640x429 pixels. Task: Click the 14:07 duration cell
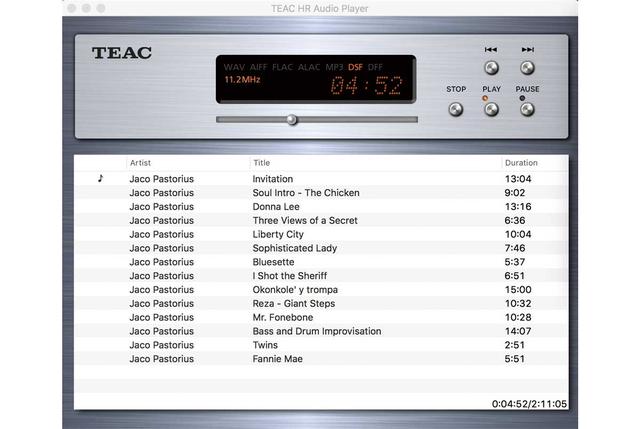[518, 331]
